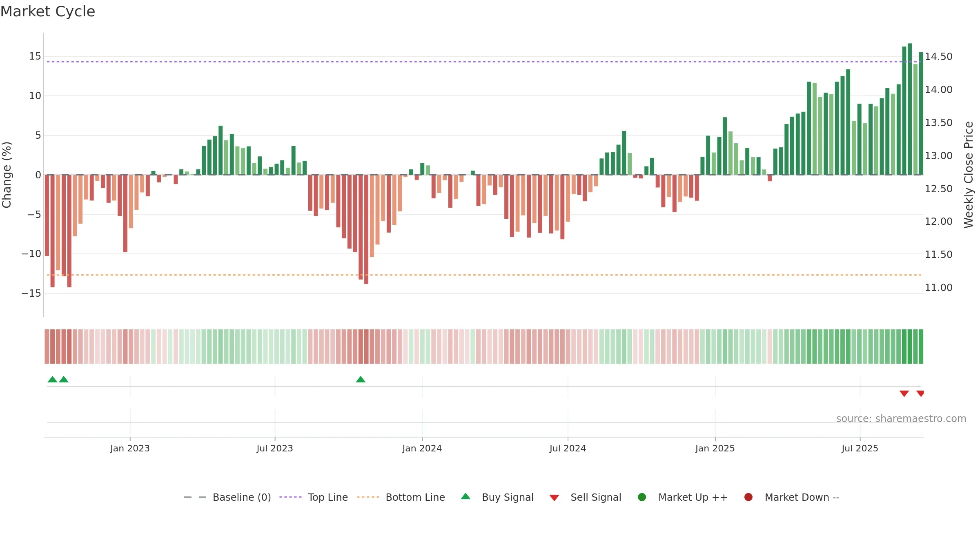
Task: Click the gray dashed Baseline sample in the legend
Action: click(195, 497)
